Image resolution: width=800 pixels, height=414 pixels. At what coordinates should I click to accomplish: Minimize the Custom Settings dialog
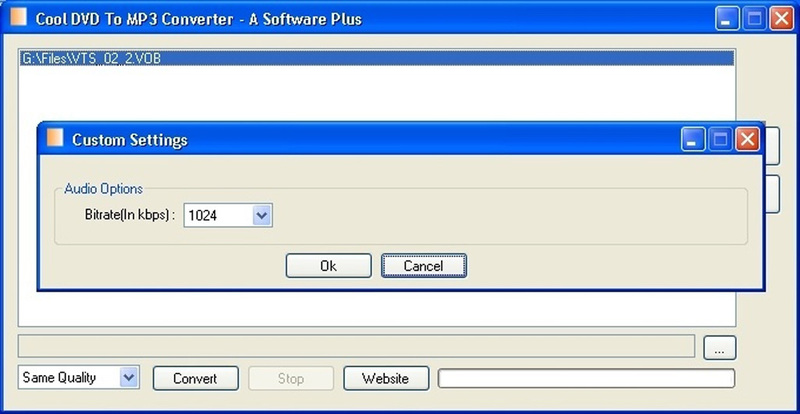693,140
